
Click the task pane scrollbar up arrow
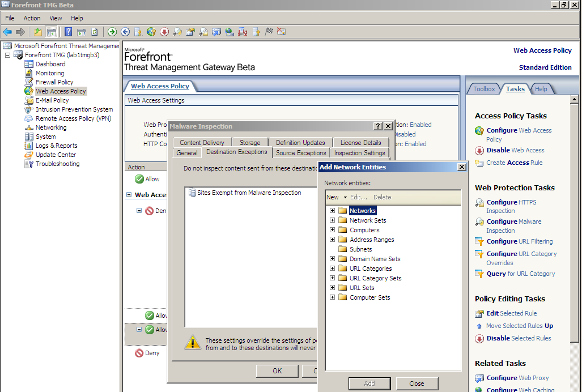pyautogui.click(x=574, y=99)
